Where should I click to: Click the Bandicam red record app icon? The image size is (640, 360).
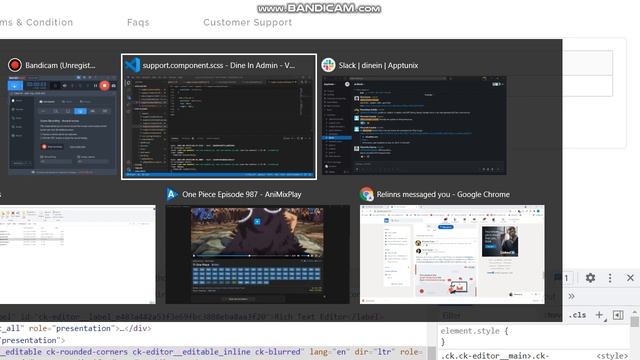tap(15, 65)
